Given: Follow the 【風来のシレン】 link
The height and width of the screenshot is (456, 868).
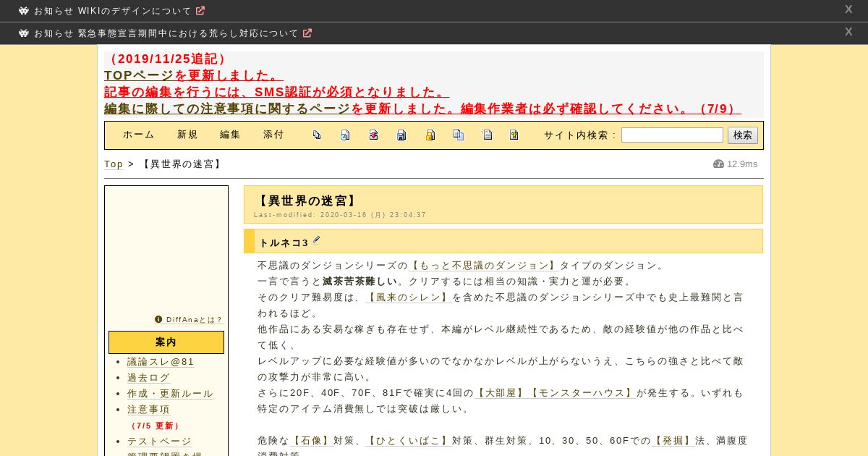Looking at the screenshot, I should 409,297.
